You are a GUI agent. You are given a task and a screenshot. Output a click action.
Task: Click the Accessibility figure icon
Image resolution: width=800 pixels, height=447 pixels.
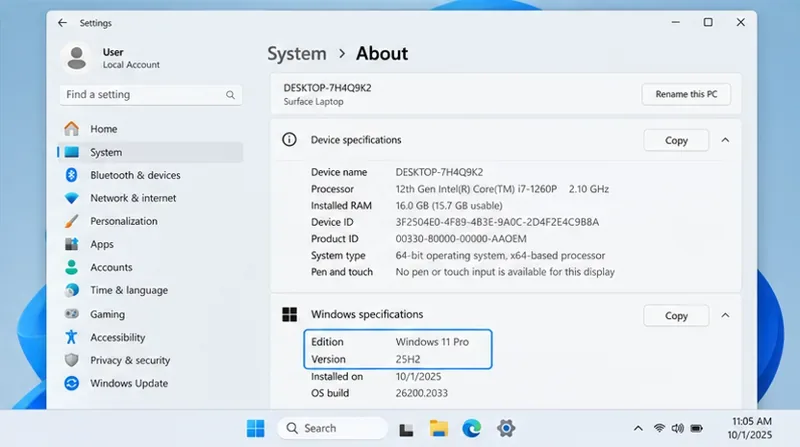coord(71,337)
